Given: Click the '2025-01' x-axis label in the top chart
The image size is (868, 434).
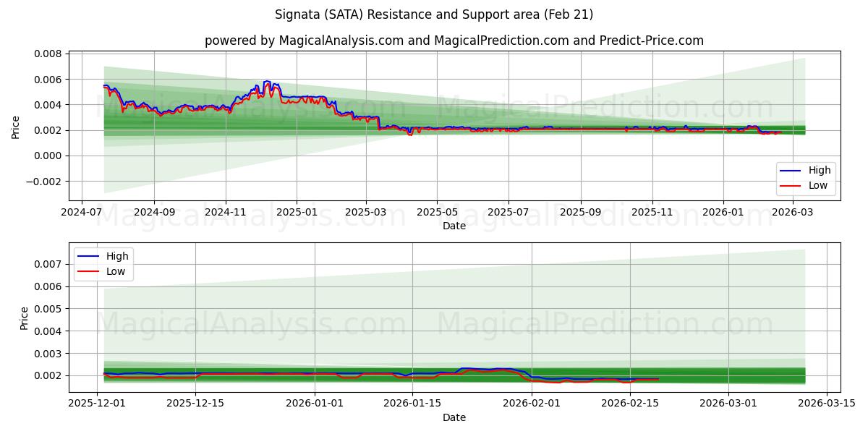Looking at the screenshot, I should [x=297, y=213].
